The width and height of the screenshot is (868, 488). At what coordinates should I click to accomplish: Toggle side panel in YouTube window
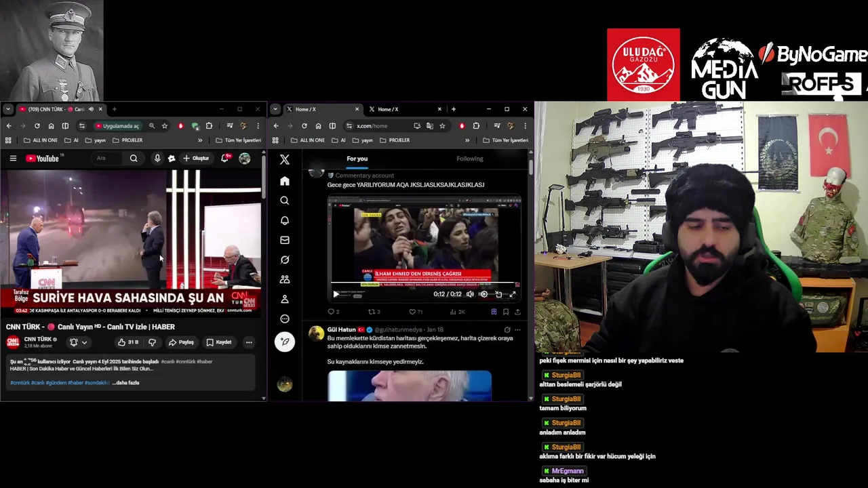pos(65,125)
